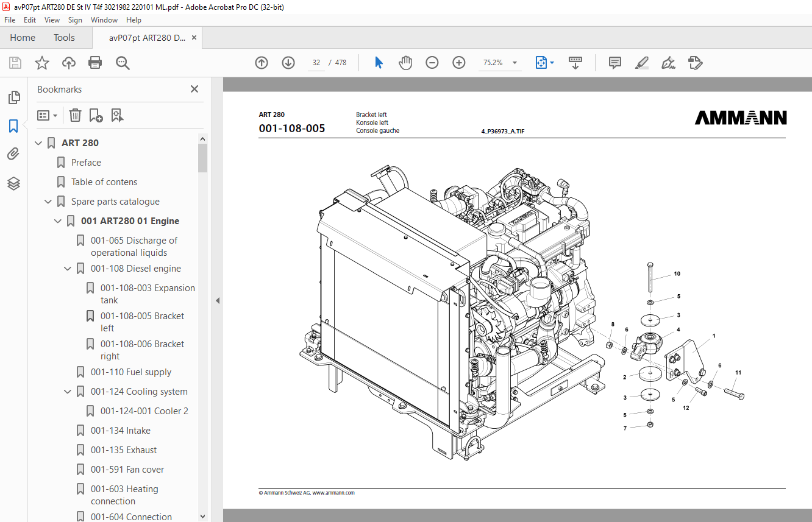
Task: Bookmark this file with the star icon
Action: 42,63
